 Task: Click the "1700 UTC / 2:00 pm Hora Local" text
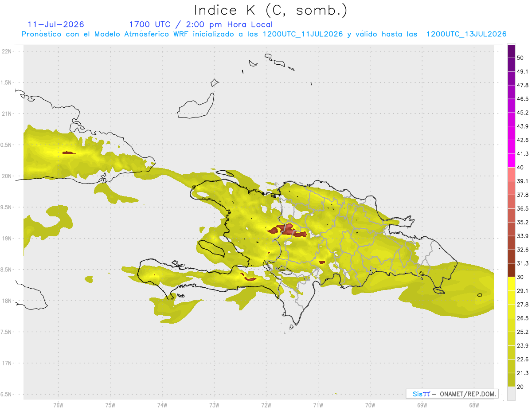[201, 24]
